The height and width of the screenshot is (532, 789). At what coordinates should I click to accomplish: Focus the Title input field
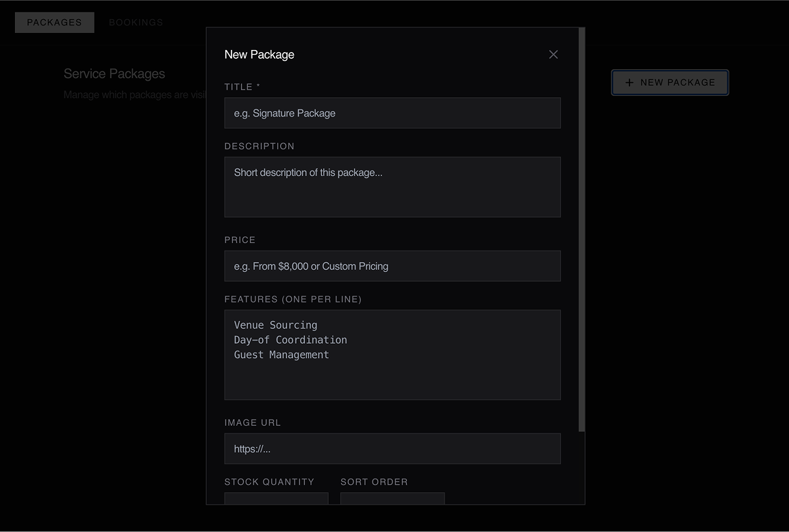coord(392,113)
